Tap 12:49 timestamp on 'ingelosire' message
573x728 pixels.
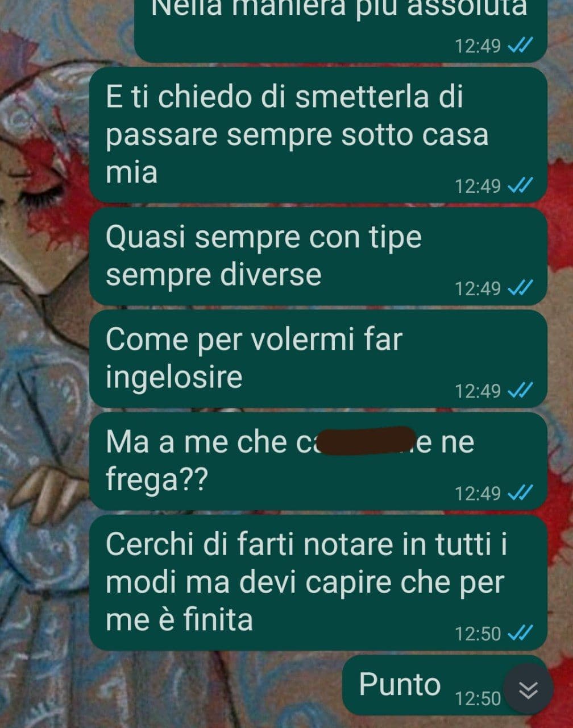[477, 391]
